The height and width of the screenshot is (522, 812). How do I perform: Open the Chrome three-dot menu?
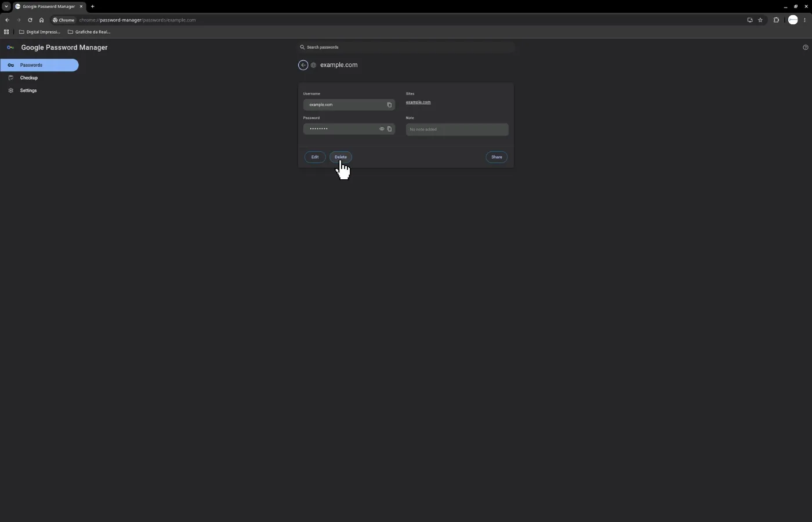[x=804, y=20]
